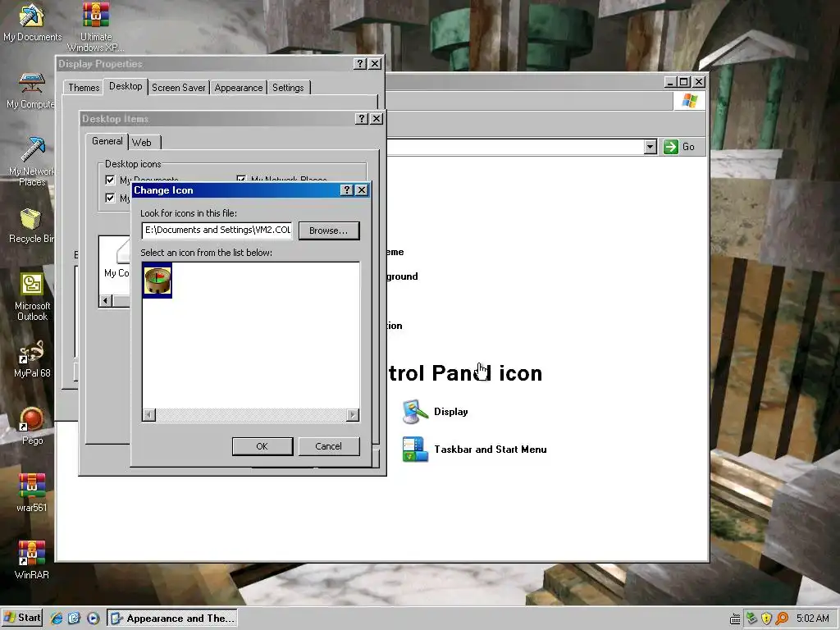Image resolution: width=840 pixels, height=630 pixels.
Task: Toggle the My Documents checkbox in Desktop Items
Action: coord(111,180)
